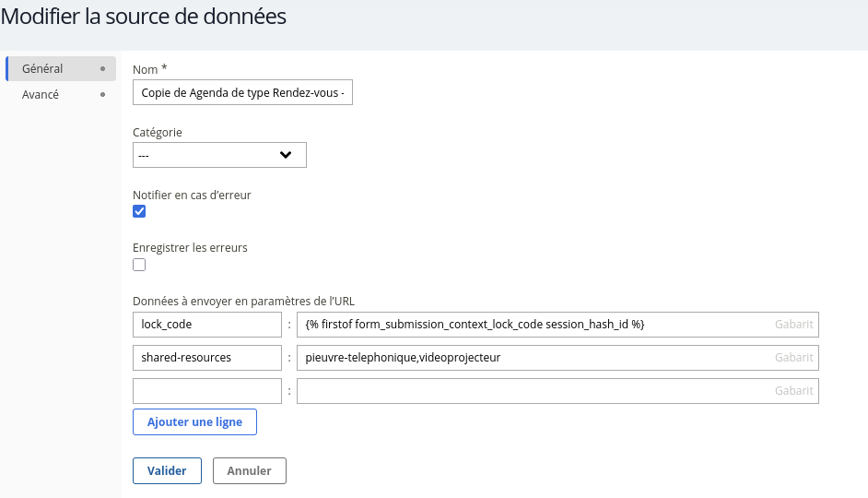868x498 pixels.
Task: Expand the Catégorie dropdown
Action: click(219, 155)
